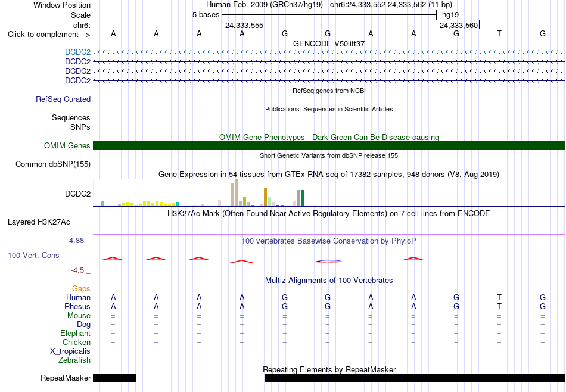Image resolution: width=566 pixels, height=392 pixels.
Task: Click the 4.88 PhyloP scale value
Action: (x=76, y=241)
